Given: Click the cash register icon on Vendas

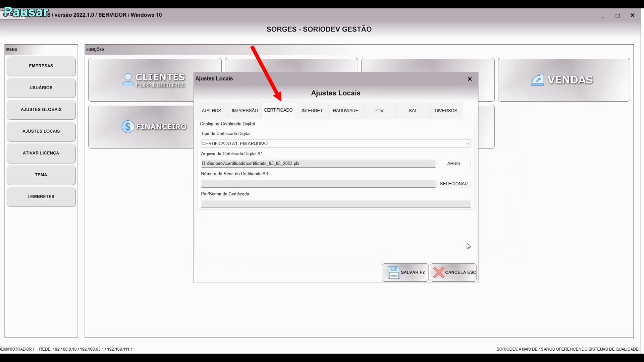Looking at the screenshot, I should point(537,80).
